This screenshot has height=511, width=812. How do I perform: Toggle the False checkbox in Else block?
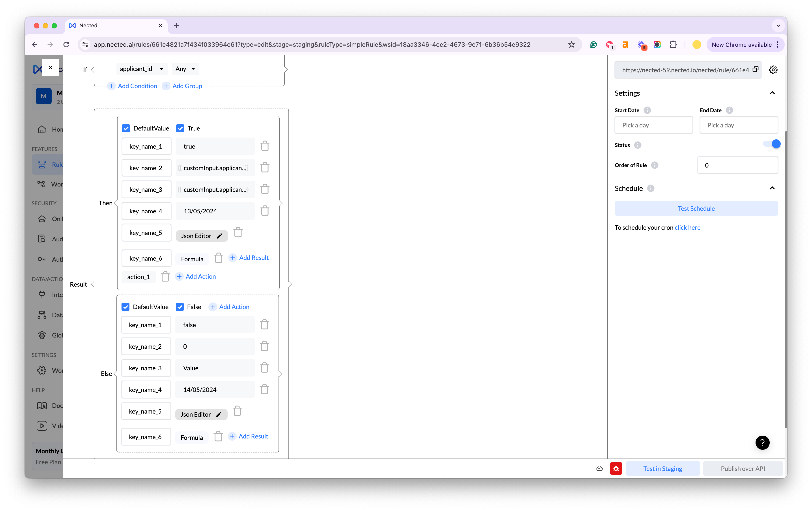click(180, 307)
